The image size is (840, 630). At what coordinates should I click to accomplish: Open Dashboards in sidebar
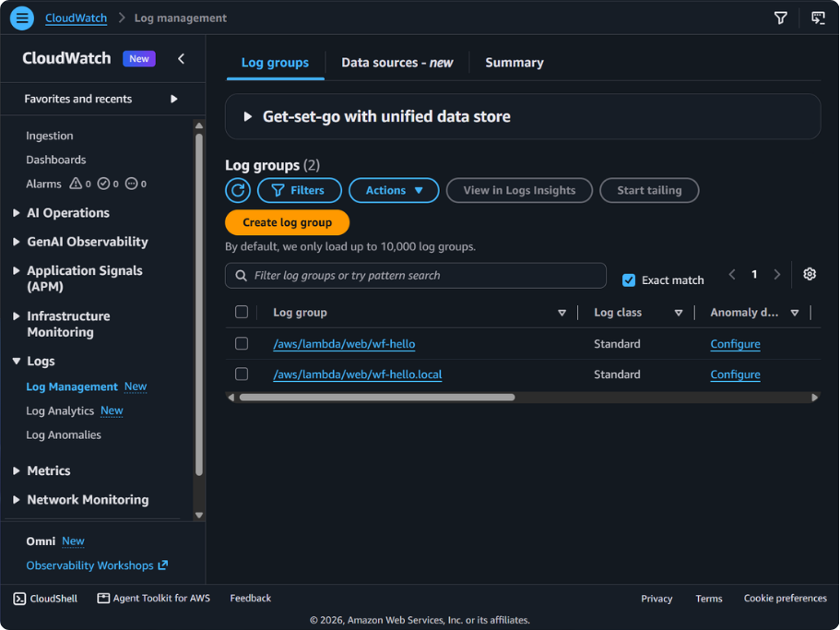click(x=55, y=160)
